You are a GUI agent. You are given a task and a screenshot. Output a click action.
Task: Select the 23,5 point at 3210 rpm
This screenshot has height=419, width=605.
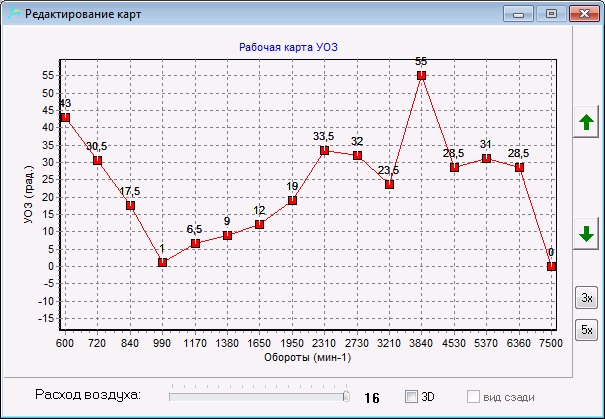[x=389, y=184]
